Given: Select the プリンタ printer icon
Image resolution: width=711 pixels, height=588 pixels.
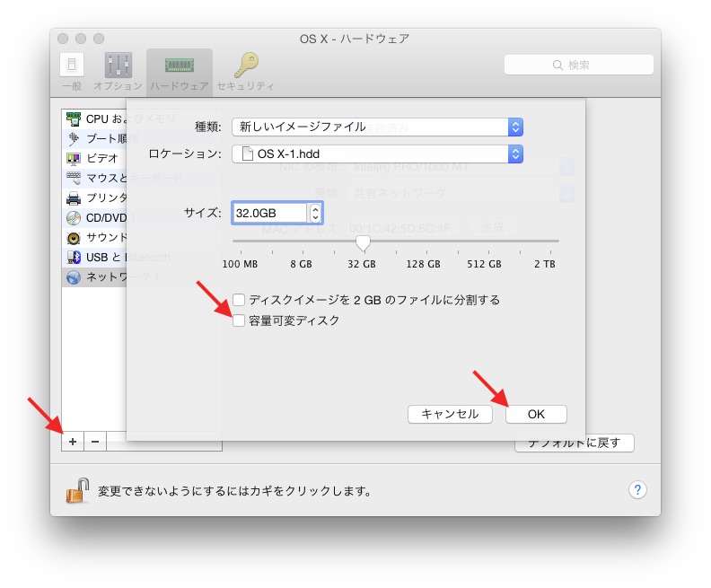Looking at the screenshot, I should (x=74, y=197).
